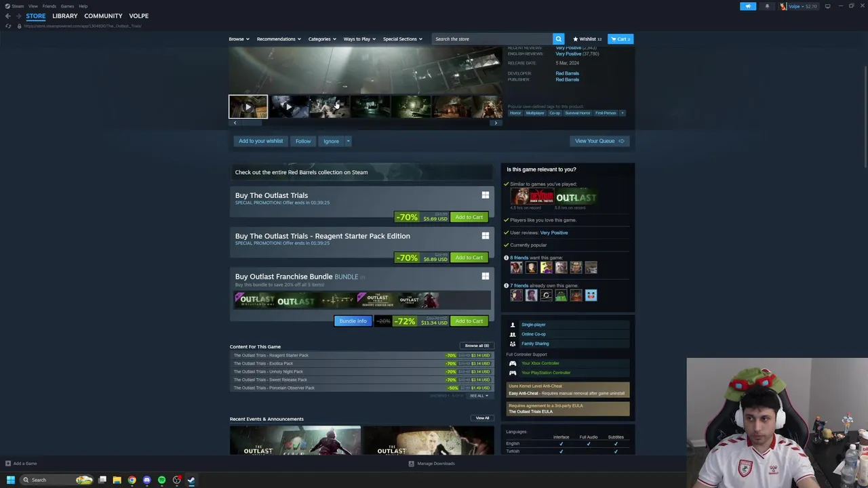
Task: Expand more tags with the plus button
Action: pyautogui.click(x=622, y=113)
